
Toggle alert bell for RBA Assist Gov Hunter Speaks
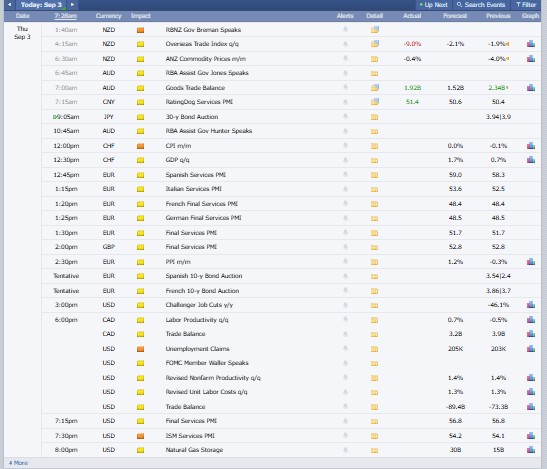click(345, 131)
